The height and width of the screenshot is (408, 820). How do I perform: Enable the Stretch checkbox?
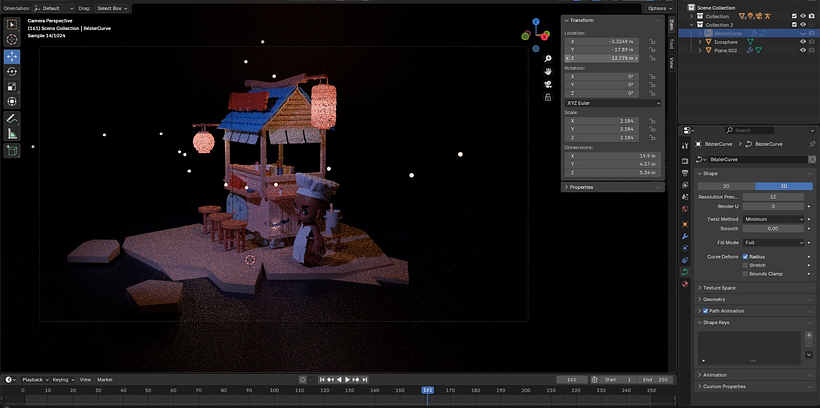pos(746,265)
